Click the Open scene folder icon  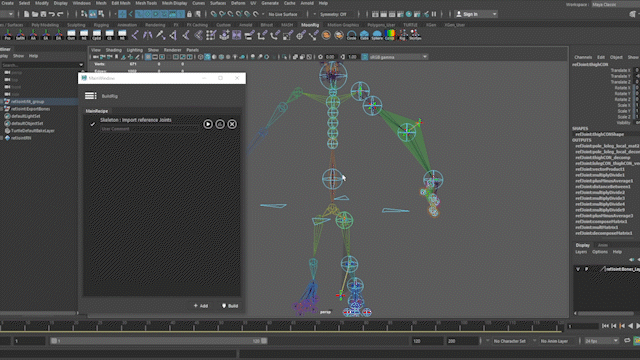35,14
